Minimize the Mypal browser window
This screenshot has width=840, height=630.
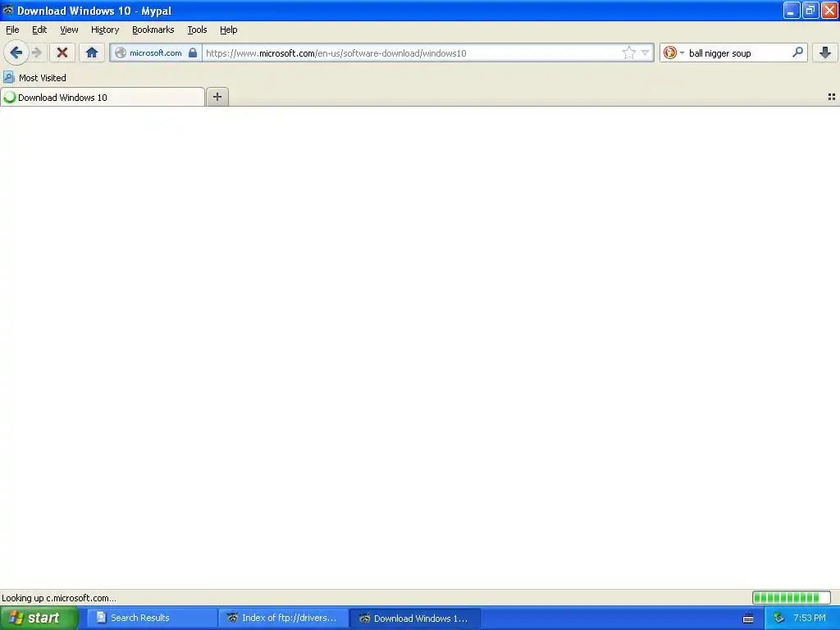tap(792, 10)
